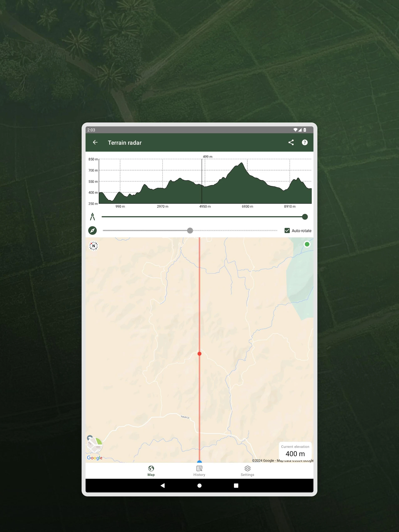Go back using the arrow in header
The height and width of the screenshot is (532, 399).
(95, 142)
